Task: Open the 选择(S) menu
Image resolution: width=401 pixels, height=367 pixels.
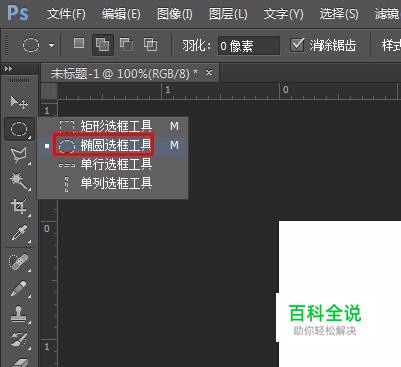Action: pos(339,14)
